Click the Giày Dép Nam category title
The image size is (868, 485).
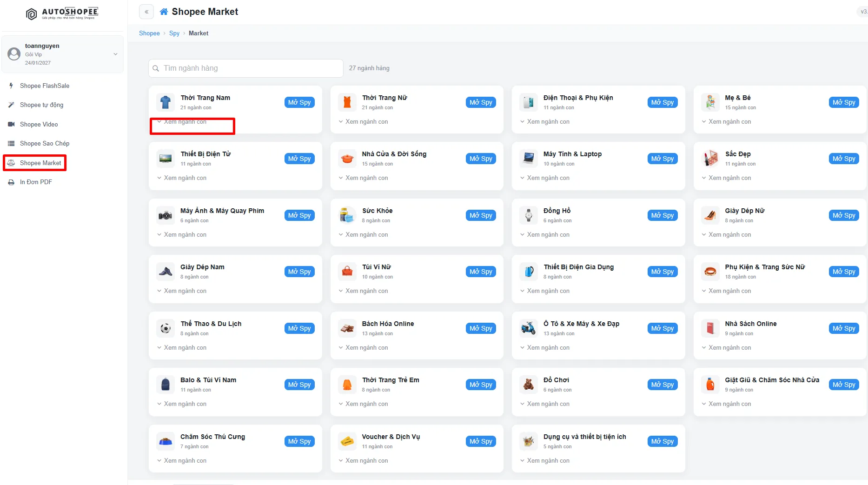(x=202, y=267)
